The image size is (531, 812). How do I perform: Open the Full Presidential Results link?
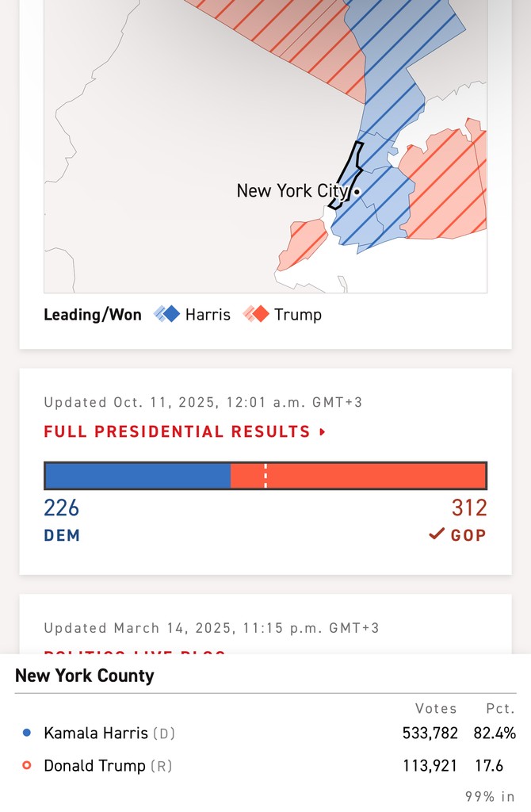[x=177, y=432]
